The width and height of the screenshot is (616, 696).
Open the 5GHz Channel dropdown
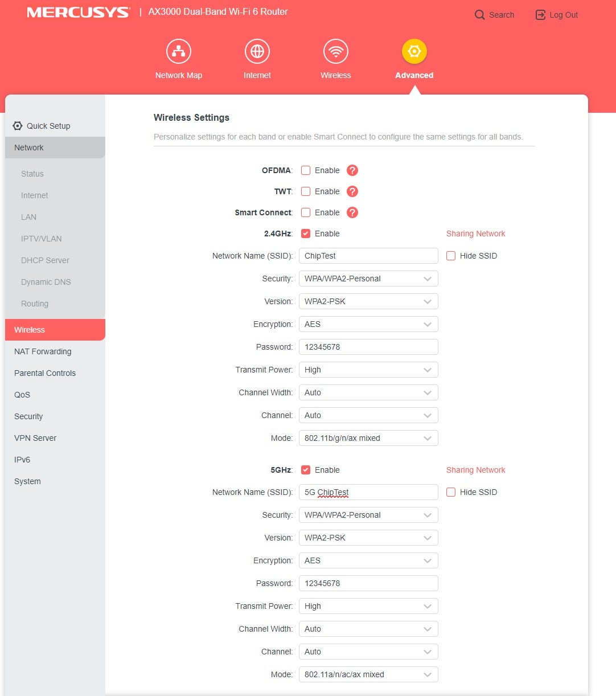(x=368, y=652)
